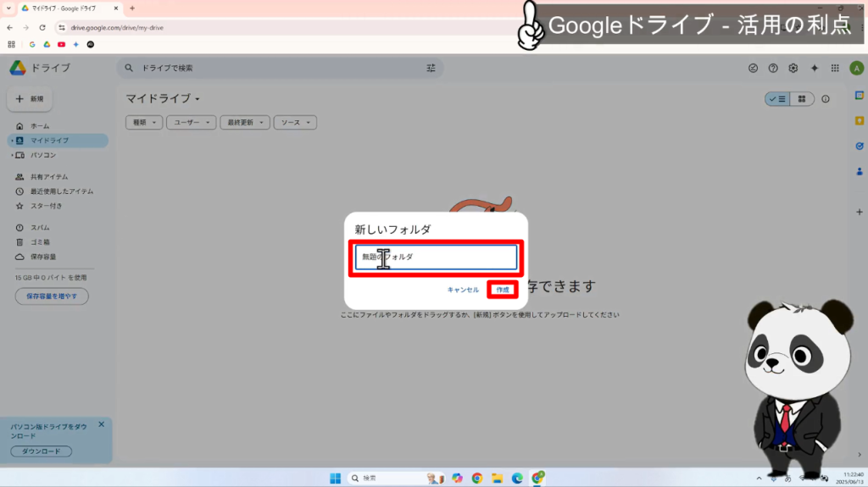868x487 pixels.
Task: Open the 種類 filter dropdown
Action: pos(144,122)
